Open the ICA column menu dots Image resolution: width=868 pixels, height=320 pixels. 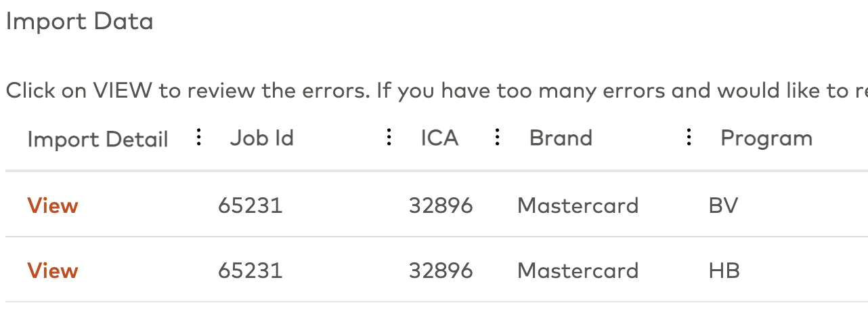497,138
